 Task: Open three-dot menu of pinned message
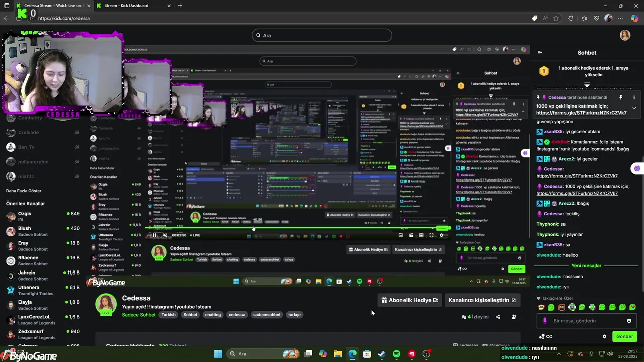pyautogui.click(x=634, y=97)
